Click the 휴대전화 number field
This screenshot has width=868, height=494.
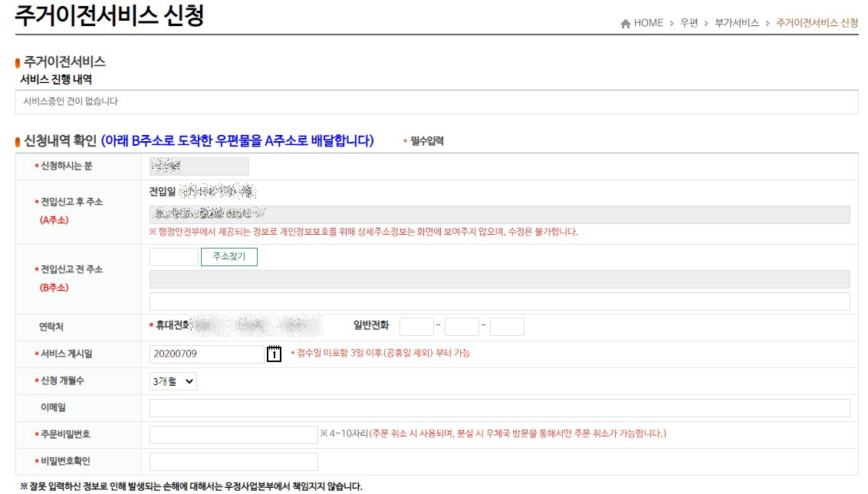point(258,326)
